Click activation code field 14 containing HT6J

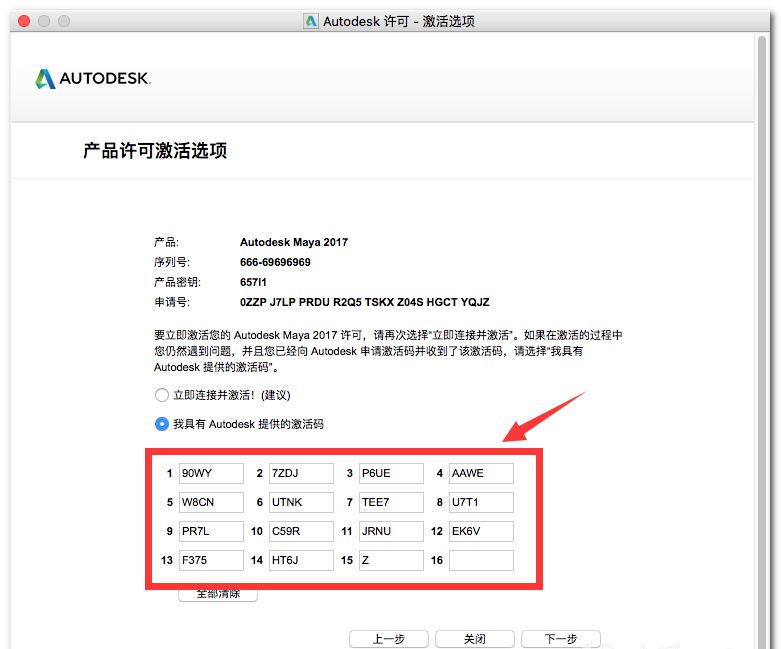tap(301, 560)
